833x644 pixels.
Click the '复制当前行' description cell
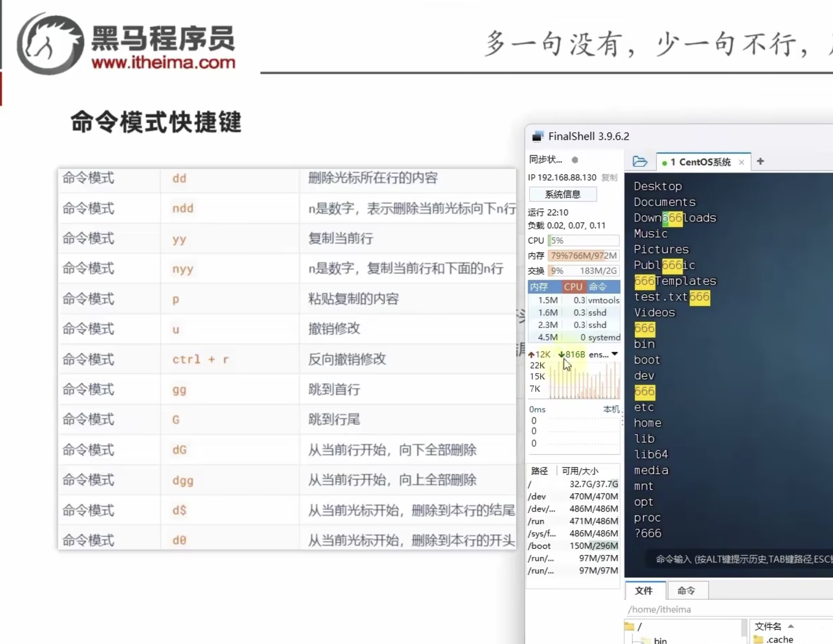click(x=408, y=239)
